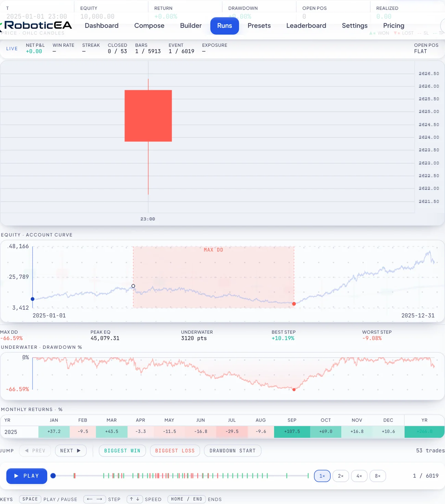
Task: Open Settings in the navigation
Action: coord(355,26)
